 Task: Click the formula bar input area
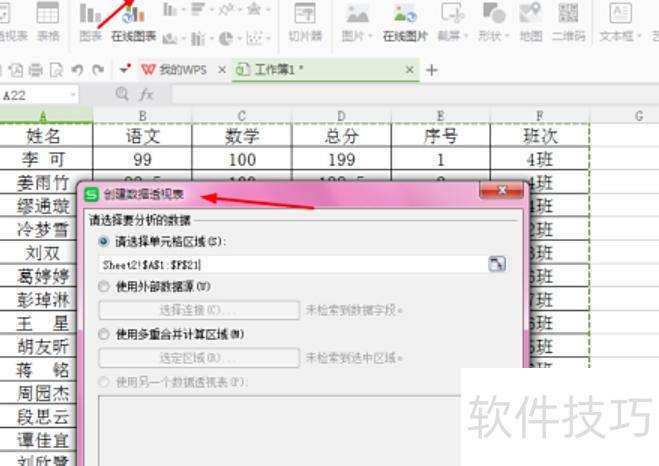[415, 95]
